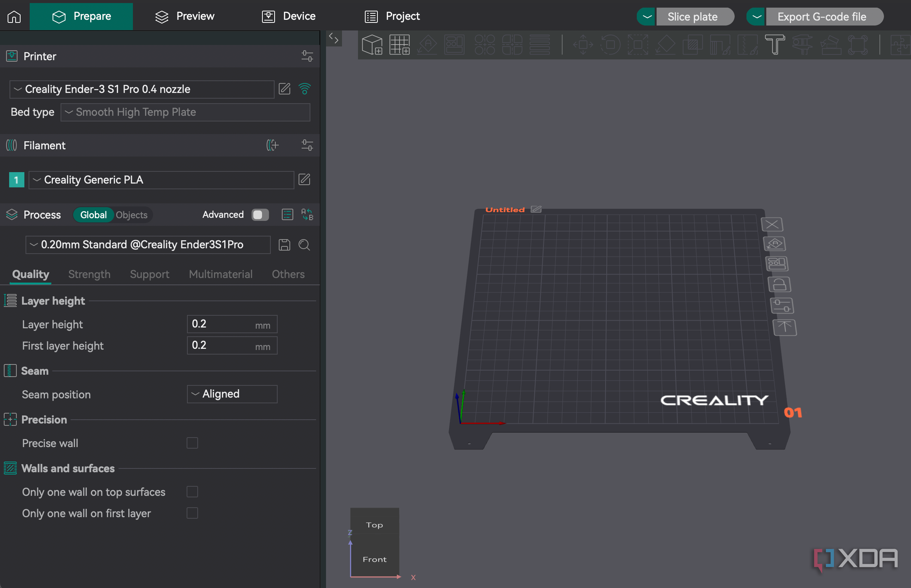Switch to the Prepare tab

(x=82, y=16)
